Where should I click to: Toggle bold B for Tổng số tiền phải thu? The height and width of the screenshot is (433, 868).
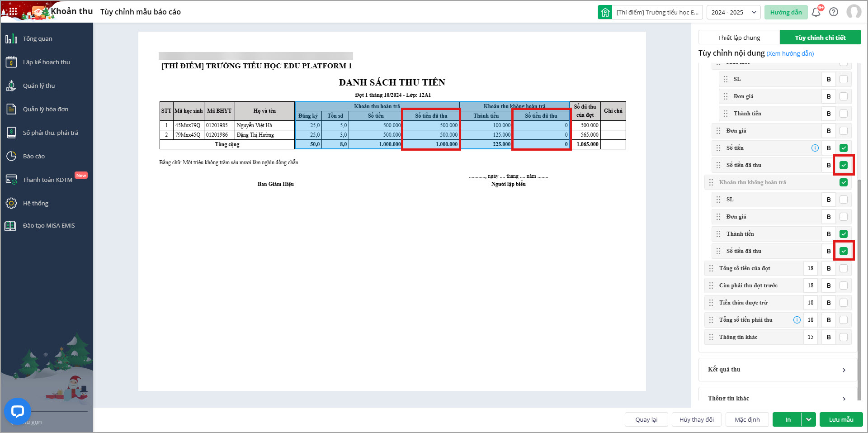[829, 320]
